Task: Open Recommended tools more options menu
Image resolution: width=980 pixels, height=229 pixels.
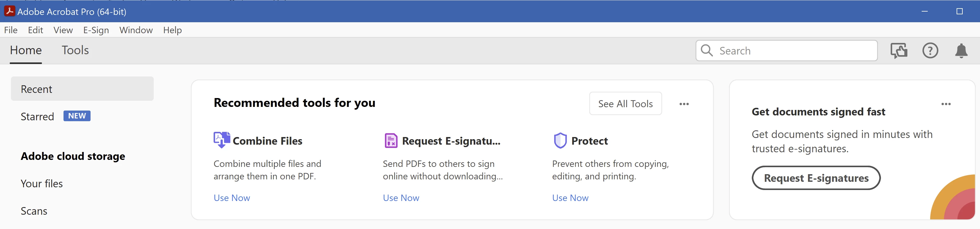Action: [684, 104]
